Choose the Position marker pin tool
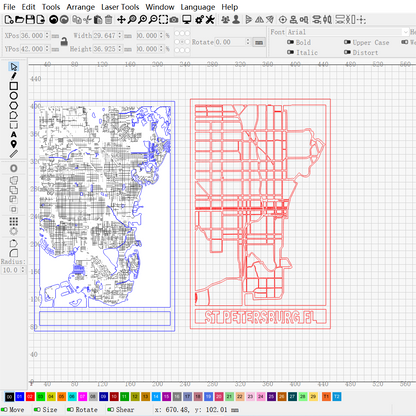Viewport: 416px width, 416px height. pos(13,144)
